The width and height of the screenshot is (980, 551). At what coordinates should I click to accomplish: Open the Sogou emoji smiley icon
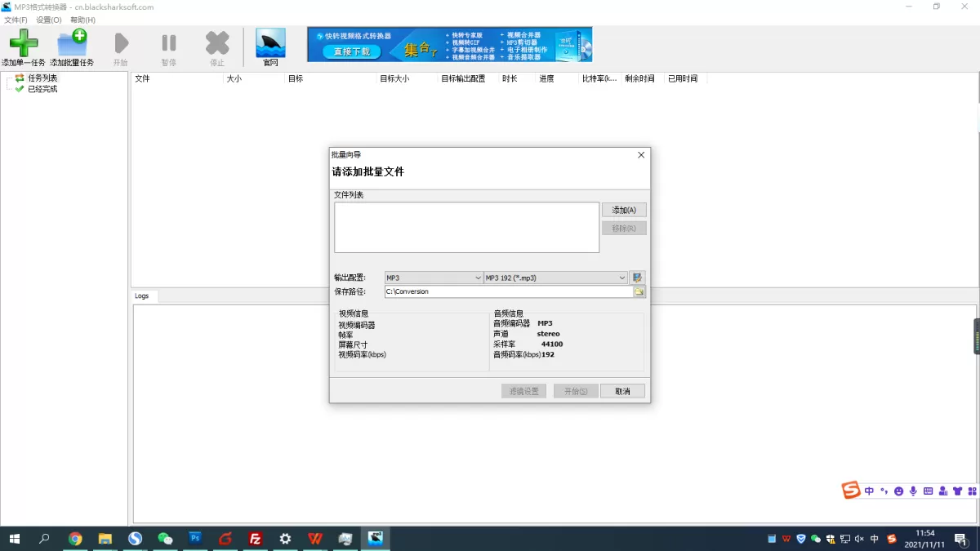(x=899, y=491)
